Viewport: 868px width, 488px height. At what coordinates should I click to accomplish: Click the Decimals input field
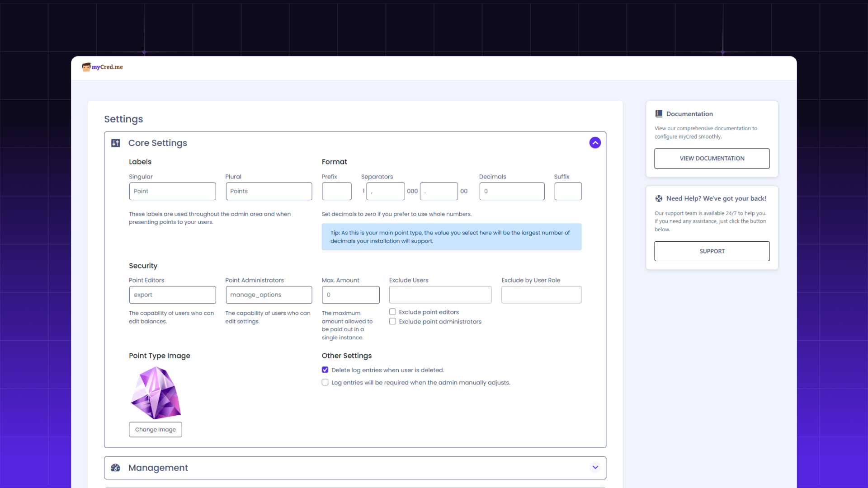[512, 191]
